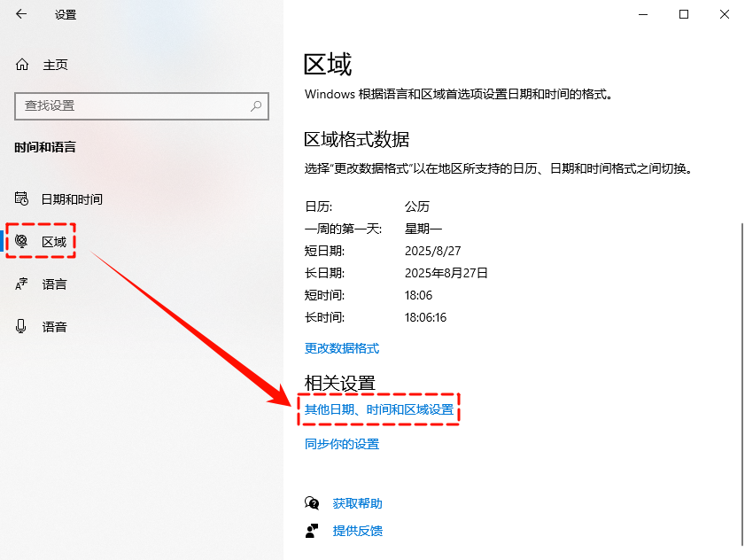Click the 提供反馈 person icon

pos(312,531)
